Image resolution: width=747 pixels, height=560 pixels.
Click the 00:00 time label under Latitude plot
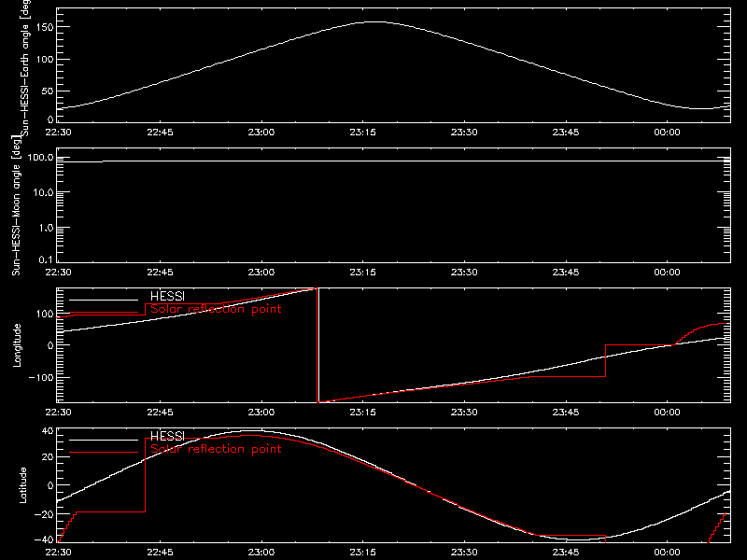(x=667, y=553)
